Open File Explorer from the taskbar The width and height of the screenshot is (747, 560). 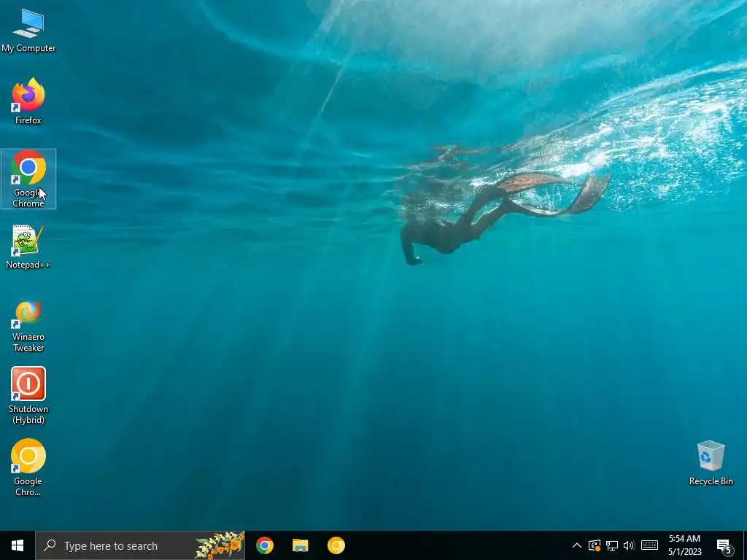300,545
